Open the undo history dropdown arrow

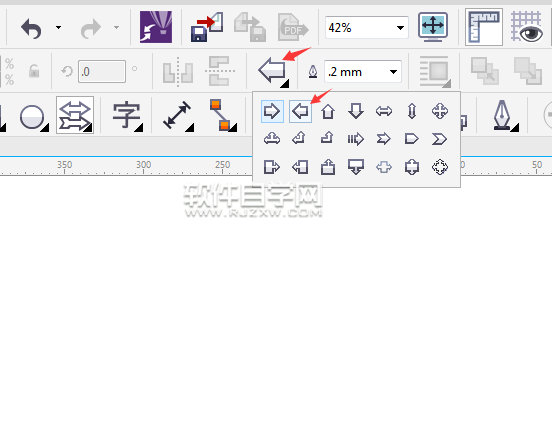pos(58,27)
